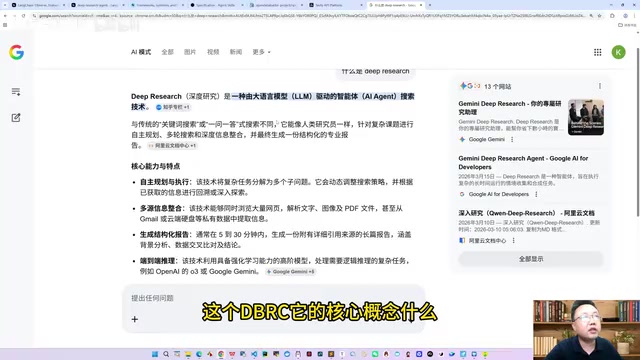
Task: Click the Google Gemini +5 source chip
Action: click(291, 271)
